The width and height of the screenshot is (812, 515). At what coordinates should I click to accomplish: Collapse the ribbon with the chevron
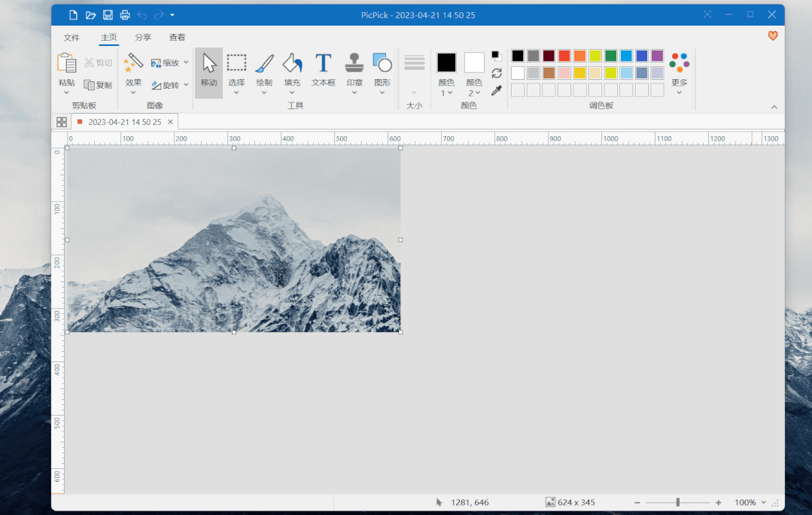[774, 107]
